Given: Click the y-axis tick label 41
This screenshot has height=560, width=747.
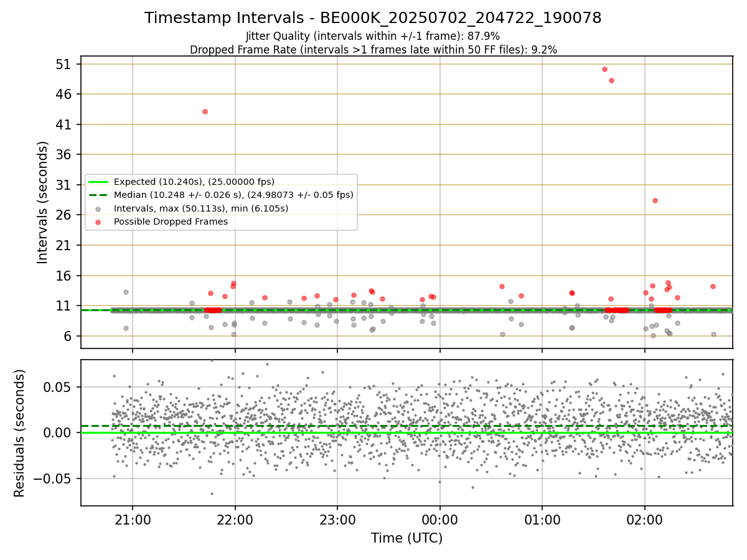Looking at the screenshot, I should (x=65, y=124).
